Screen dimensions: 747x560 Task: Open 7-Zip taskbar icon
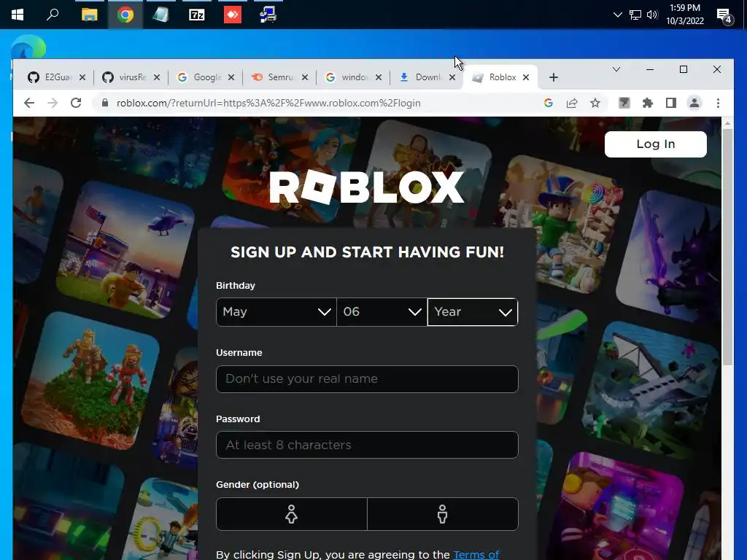[x=197, y=15]
